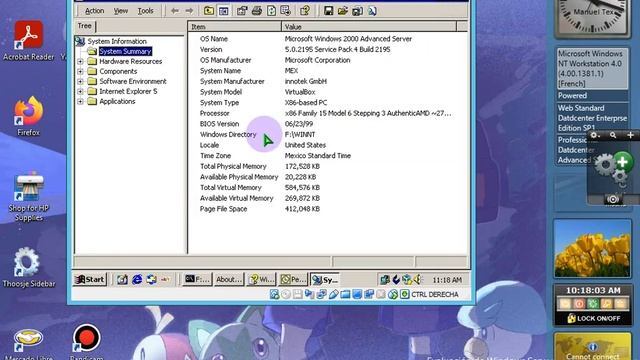Image resolution: width=640 pixels, height=360 pixels.
Task: Click the guest volume speaker tray icon
Action: point(418,280)
